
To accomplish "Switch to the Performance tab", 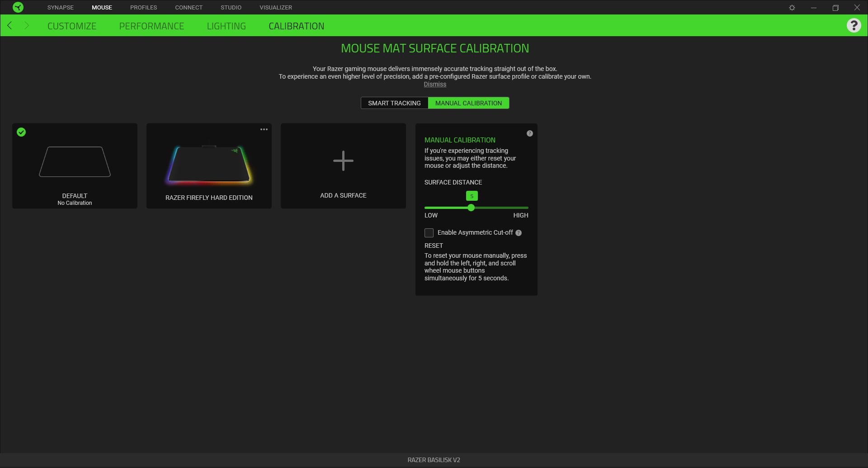I will point(151,26).
